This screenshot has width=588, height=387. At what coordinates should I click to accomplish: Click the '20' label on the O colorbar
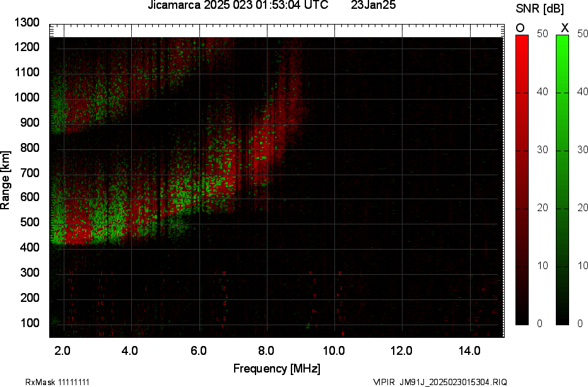click(x=542, y=207)
